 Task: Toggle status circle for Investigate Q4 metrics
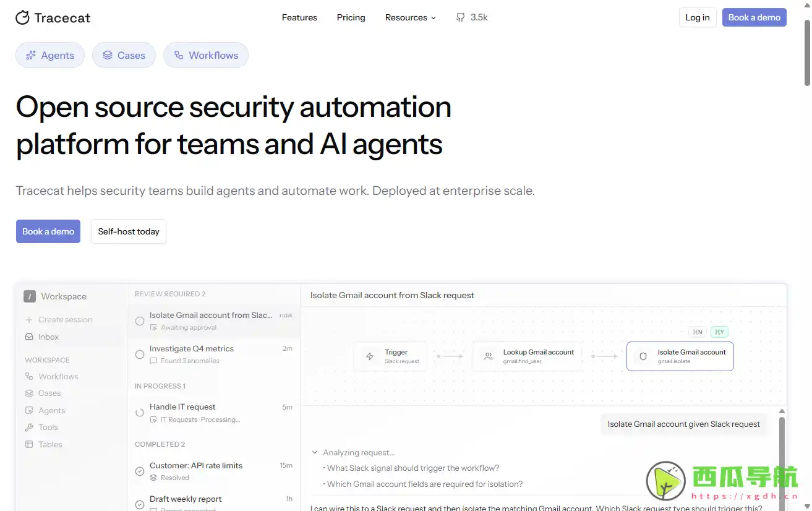140,354
